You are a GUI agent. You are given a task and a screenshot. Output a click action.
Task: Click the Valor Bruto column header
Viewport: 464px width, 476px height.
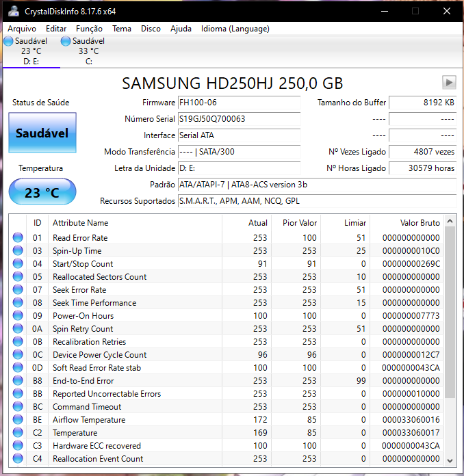[407, 222]
